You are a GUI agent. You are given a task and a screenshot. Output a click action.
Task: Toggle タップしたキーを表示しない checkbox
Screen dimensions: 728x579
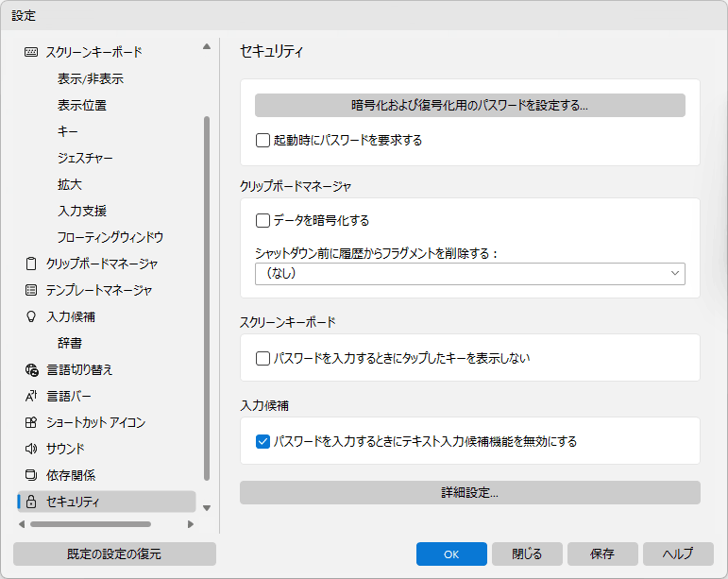[x=262, y=358]
